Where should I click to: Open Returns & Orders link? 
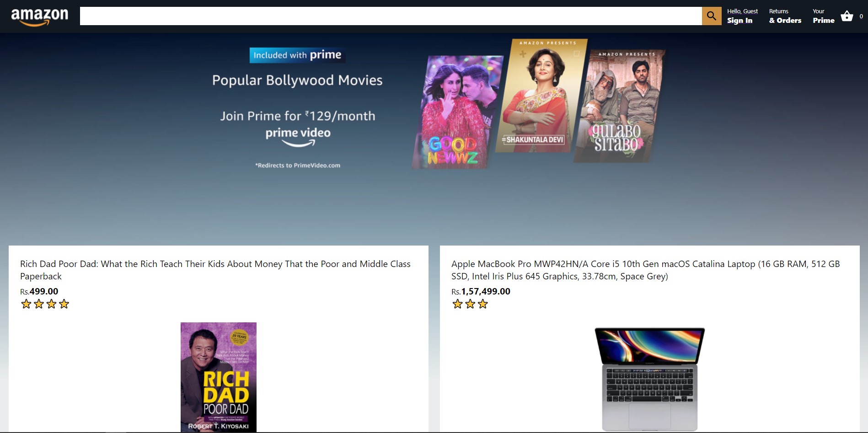click(785, 16)
